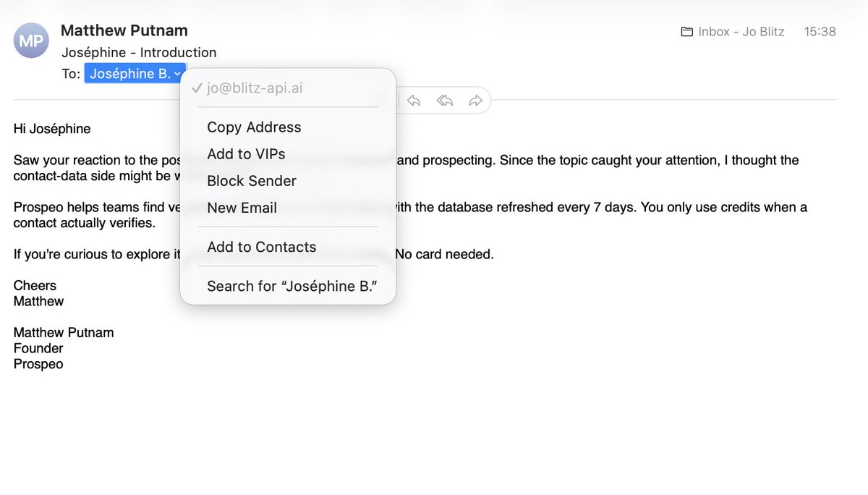Image resolution: width=868 pixels, height=495 pixels.
Task: Click the greeting line Hi Joséphine
Action: (52, 129)
